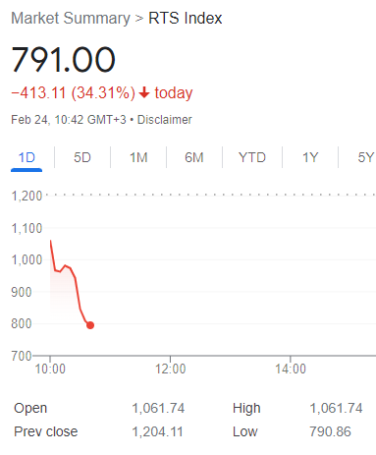Show the 6M chart range
Image resolution: width=376 pixels, height=455 pixels.
[x=194, y=157]
